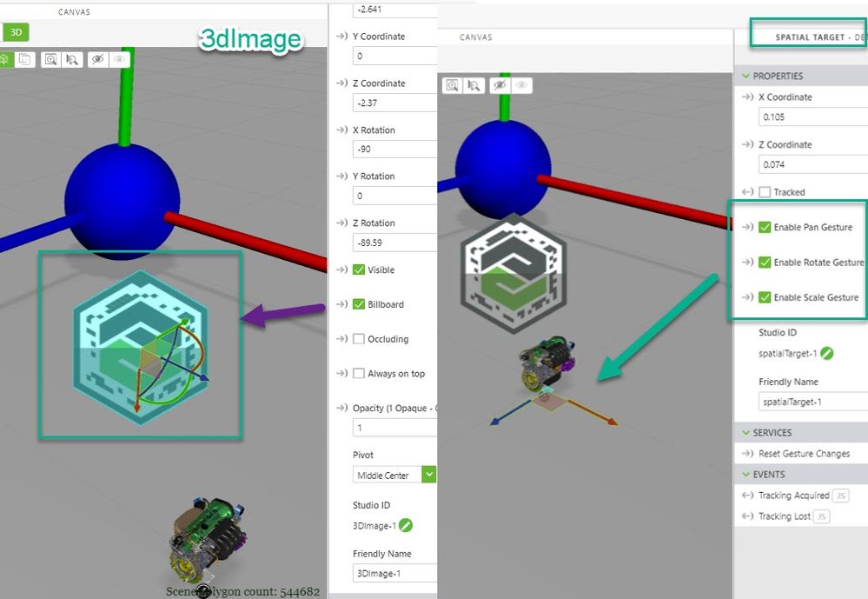Disable the Enable Pan Gesture checkbox
The height and width of the screenshot is (599, 868).
[x=765, y=227]
